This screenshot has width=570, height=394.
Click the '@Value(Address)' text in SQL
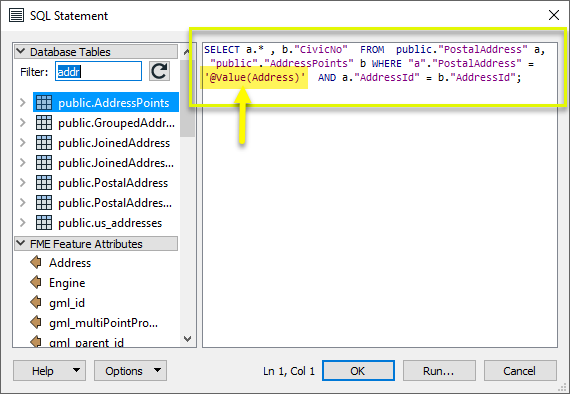pos(254,77)
